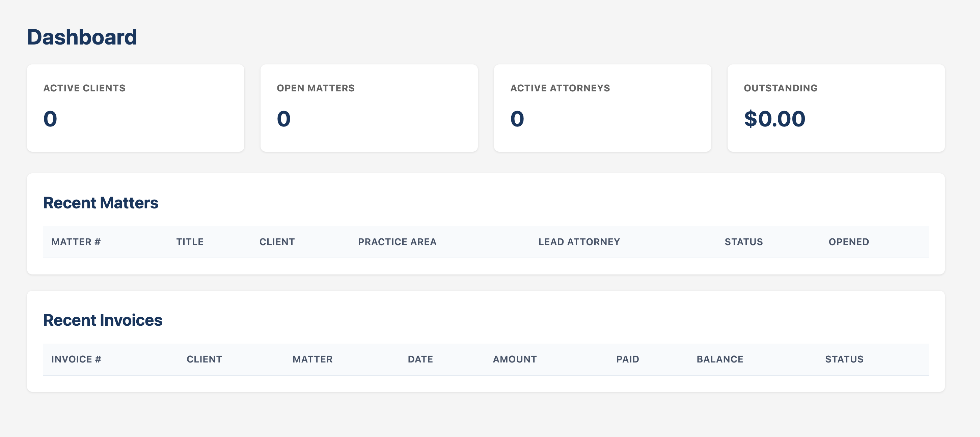Click the Matter header in Recent Invoices

click(312, 359)
